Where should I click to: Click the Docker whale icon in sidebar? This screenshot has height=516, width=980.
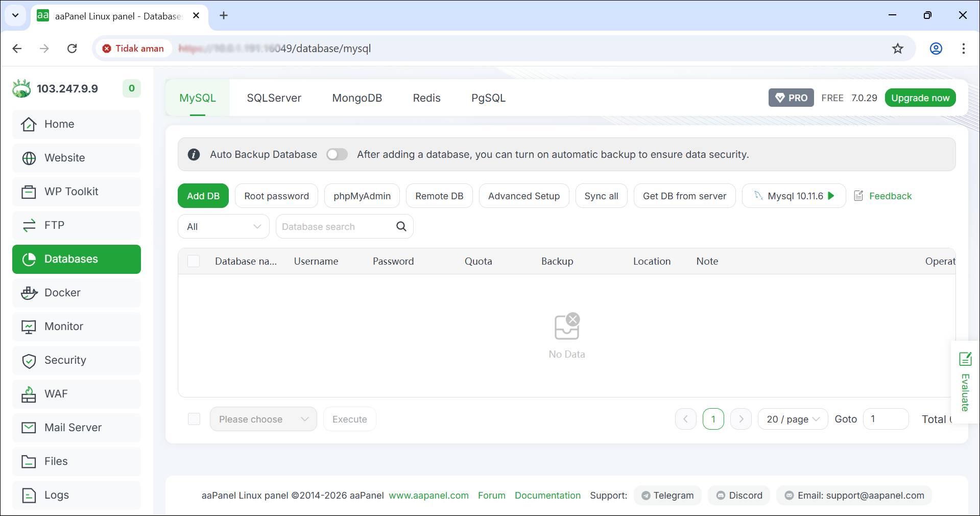pyautogui.click(x=29, y=293)
